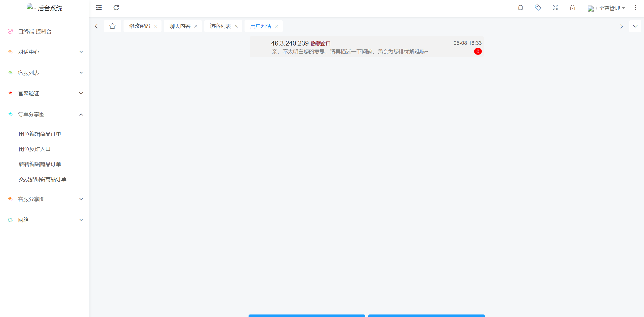Open conversation from 46.3.240.239

(x=367, y=47)
